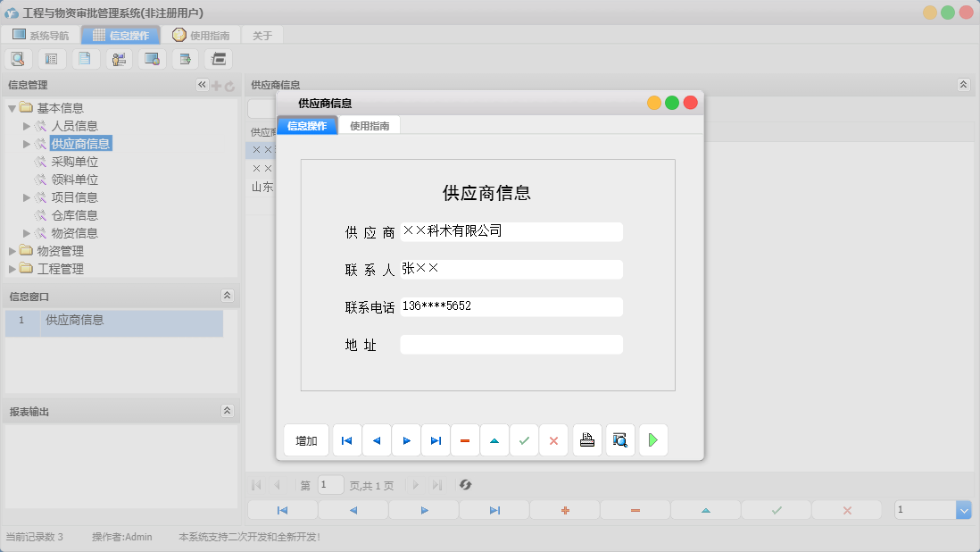This screenshot has height=552, width=980.
Task: Confirm changes with the green check icon
Action: click(x=524, y=439)
